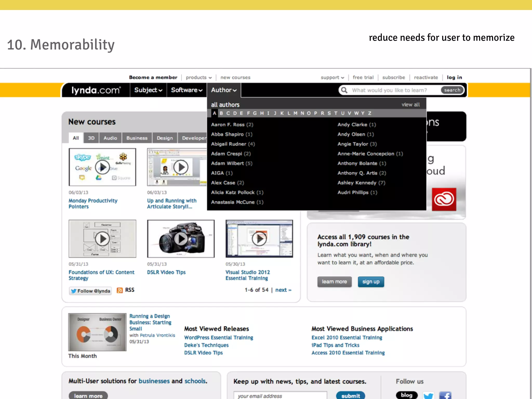Click the reactivate link
This screenshot has height=399, width=532.
426,77
